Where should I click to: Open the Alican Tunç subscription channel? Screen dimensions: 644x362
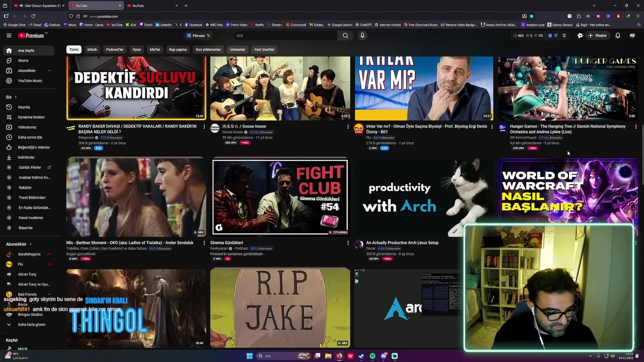point(28,275)
